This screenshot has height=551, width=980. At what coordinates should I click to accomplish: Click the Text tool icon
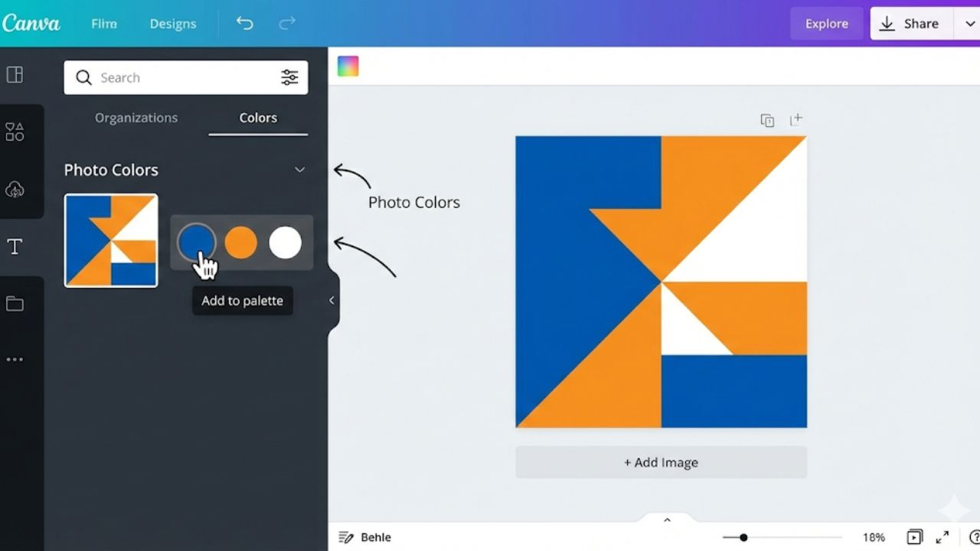[x=15, y=246]
